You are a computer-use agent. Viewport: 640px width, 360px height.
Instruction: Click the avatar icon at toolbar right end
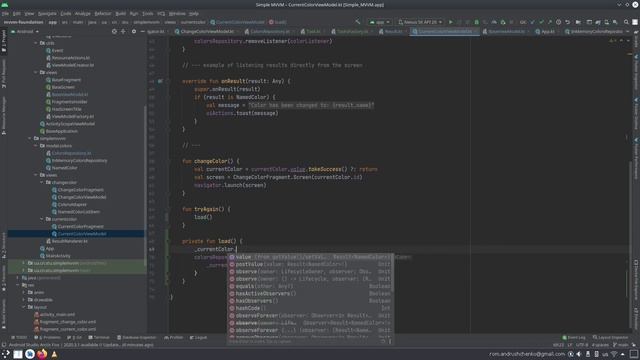[x=635, y=22]
